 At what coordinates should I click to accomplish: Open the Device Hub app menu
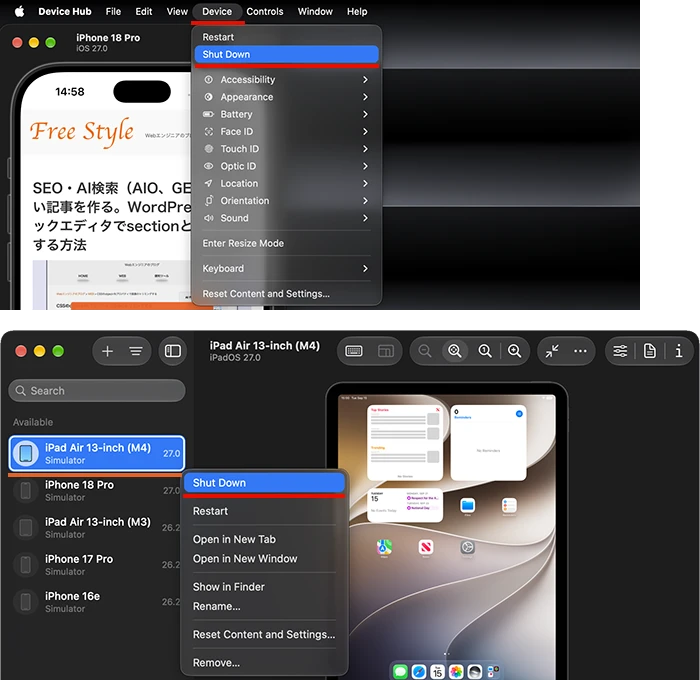[65, 12]
